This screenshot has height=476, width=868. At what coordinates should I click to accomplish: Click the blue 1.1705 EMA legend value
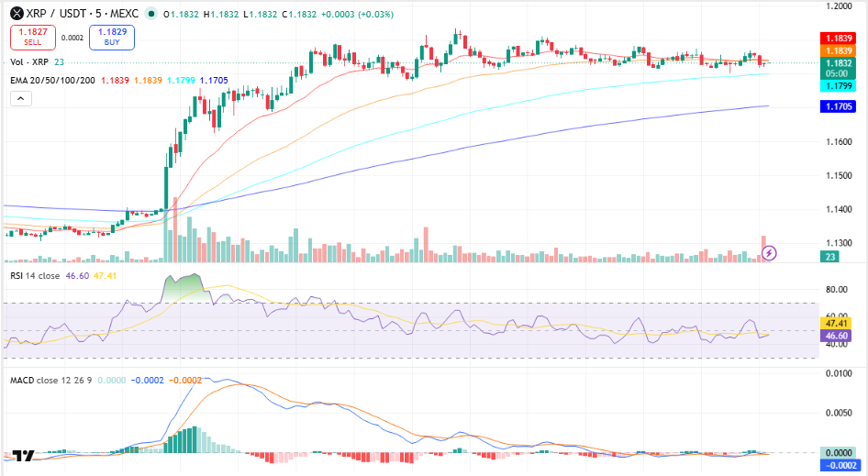tap(214, 81)
